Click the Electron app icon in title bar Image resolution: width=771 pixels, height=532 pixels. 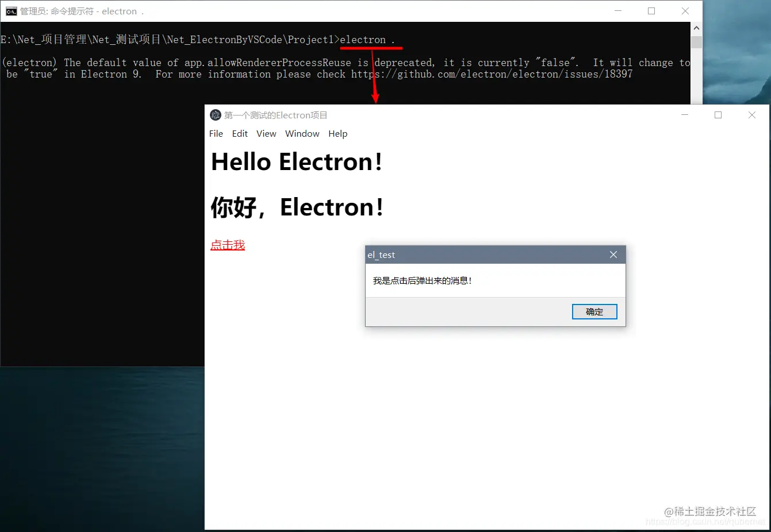[x=216, y=115]
